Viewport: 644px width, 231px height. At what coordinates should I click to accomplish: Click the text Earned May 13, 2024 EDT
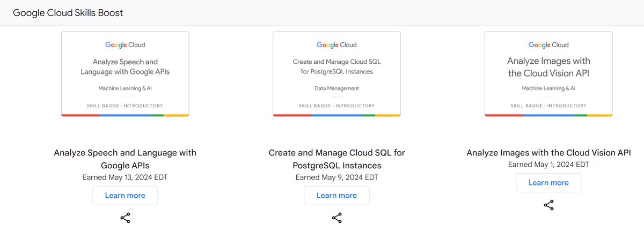pyautogui.click(x=125, y=177)
